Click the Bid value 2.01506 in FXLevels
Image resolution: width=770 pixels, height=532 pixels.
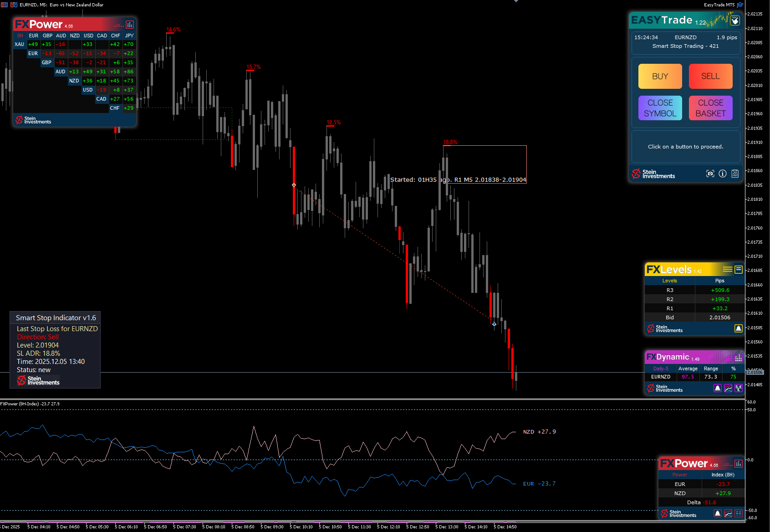click(720, 317)
